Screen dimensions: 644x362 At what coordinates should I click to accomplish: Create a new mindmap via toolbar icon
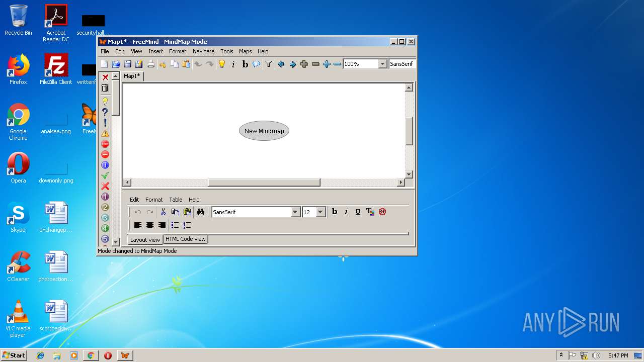104,64
